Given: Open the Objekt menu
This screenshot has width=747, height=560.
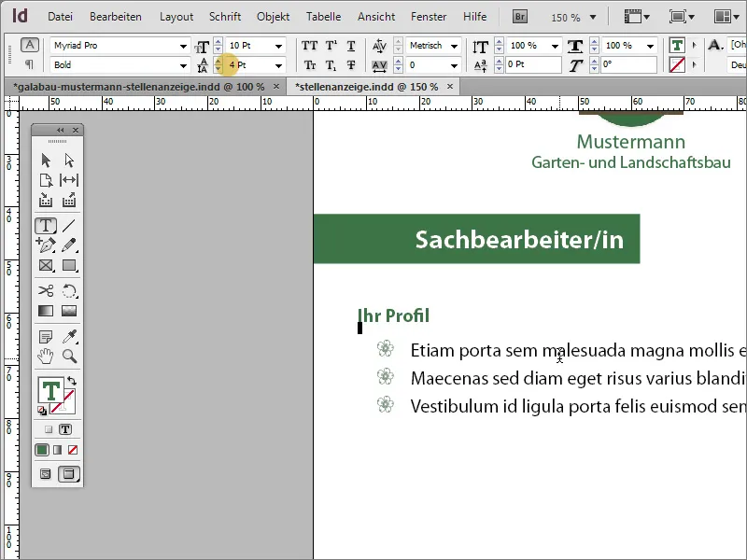Looking at the screenshot, I should point(273,17).
